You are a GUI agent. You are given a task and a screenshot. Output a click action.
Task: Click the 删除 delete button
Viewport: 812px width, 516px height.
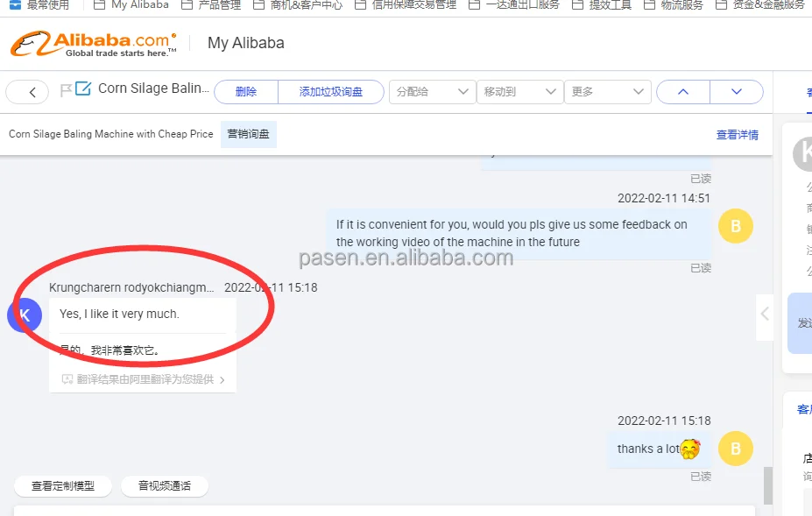click(246, 92)
